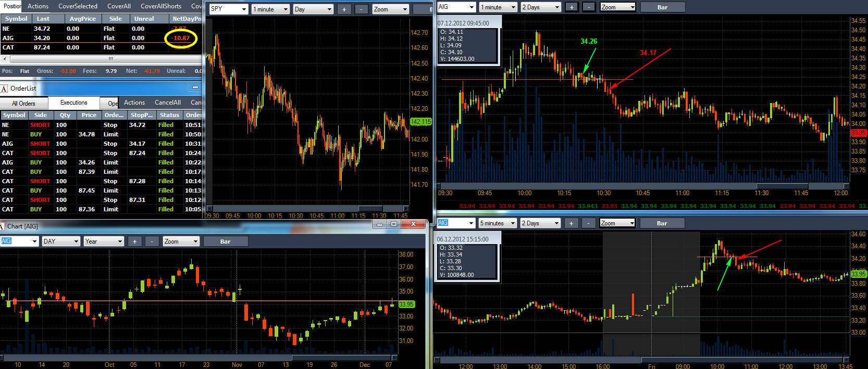Viewport: 868px width, 369px height.
Task: Click minus button on AIG 1 minute chart
Action: [589, 7]
